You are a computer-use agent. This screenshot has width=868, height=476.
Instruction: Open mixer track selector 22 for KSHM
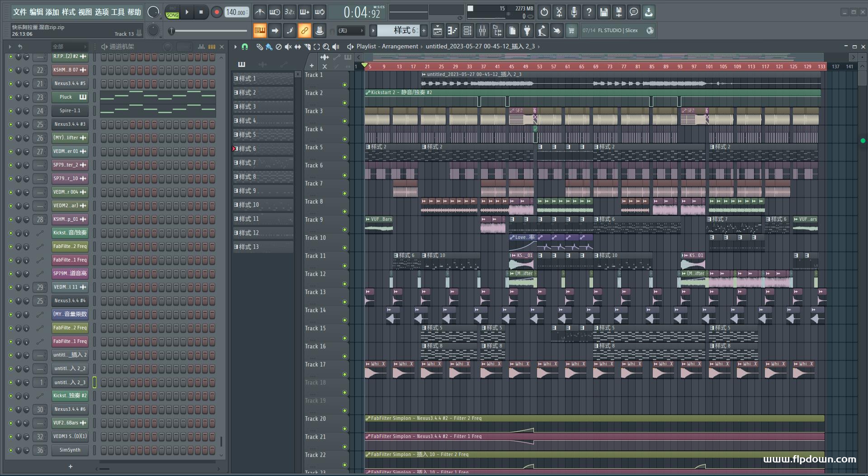[x=40, y=70]
